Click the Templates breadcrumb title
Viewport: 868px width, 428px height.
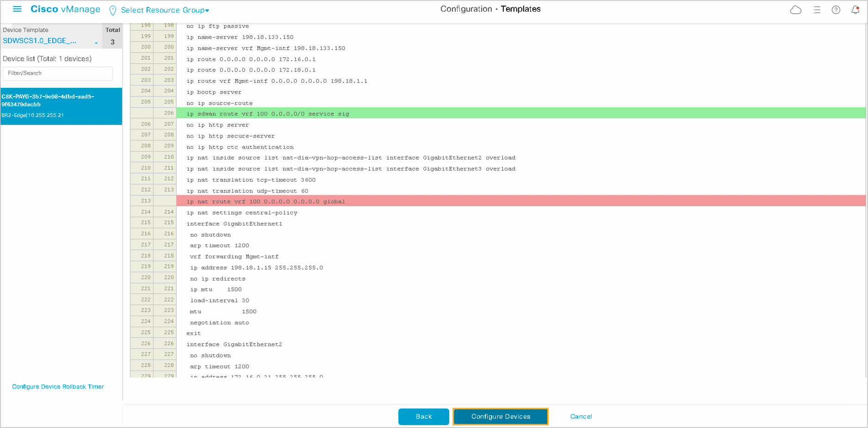[520, 9]
